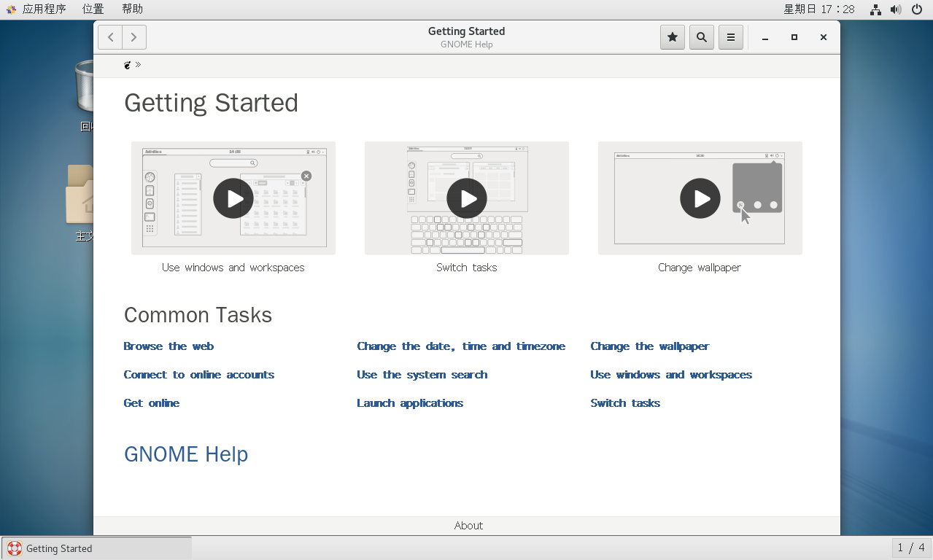Screen dimensions: 933x560
Task: Click the workspace switcher 1 / 4
Action: pos(910,548)
